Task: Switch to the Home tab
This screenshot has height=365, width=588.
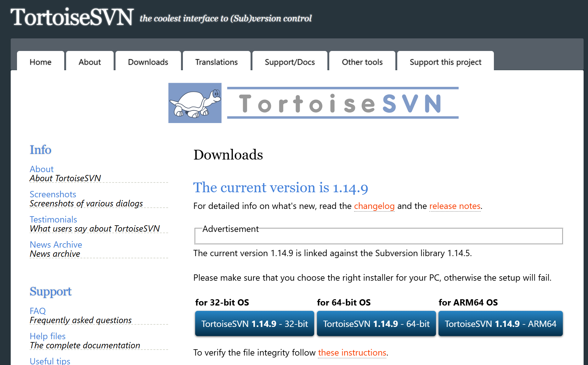Action: (x=40, y=62)
